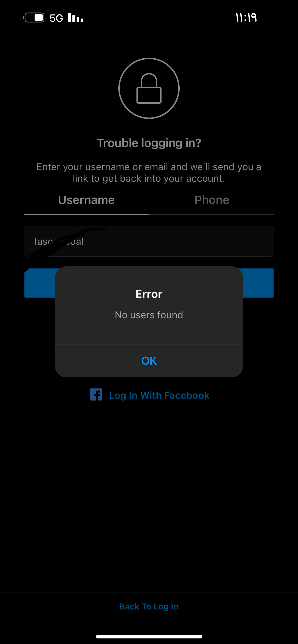This screenshot has height=644, width=298.
Task: Click the Facebook logo icon
Action: pos(96,395)
